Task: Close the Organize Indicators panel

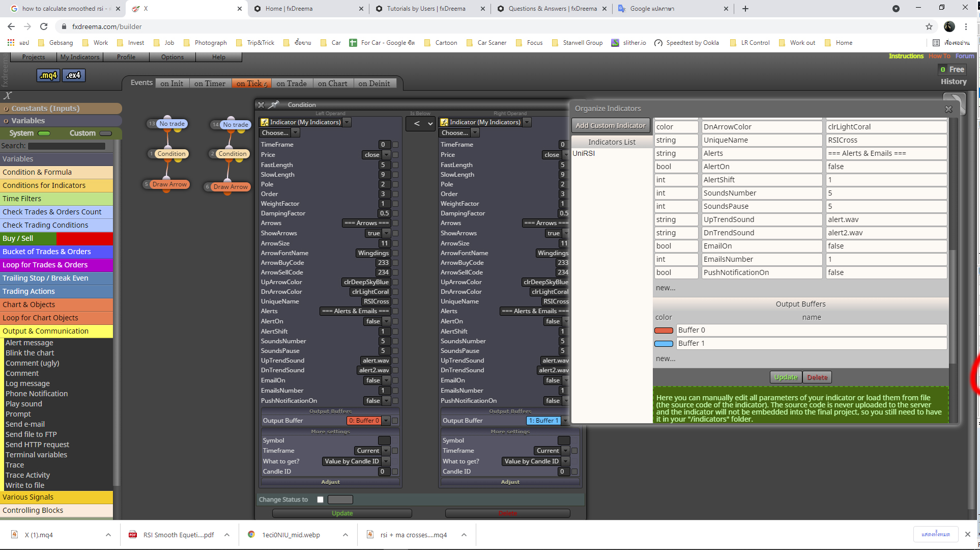Action: (x=948, y=109)
